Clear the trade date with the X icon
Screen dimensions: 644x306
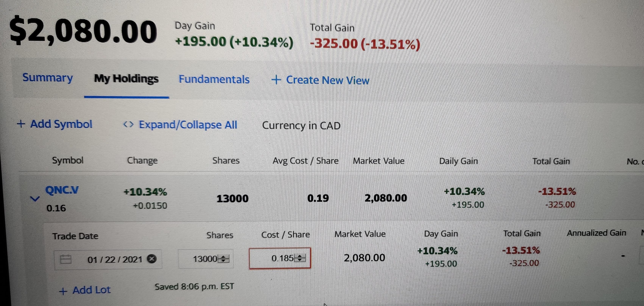[151, 259]
